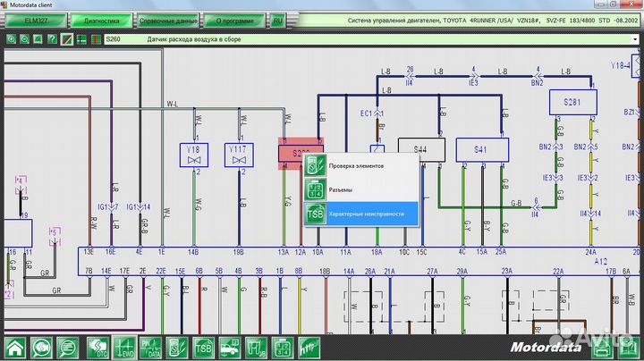Click the help question mark icon
Screen dimensions: 644x361
pyautogui.click(x=52, y=39)
